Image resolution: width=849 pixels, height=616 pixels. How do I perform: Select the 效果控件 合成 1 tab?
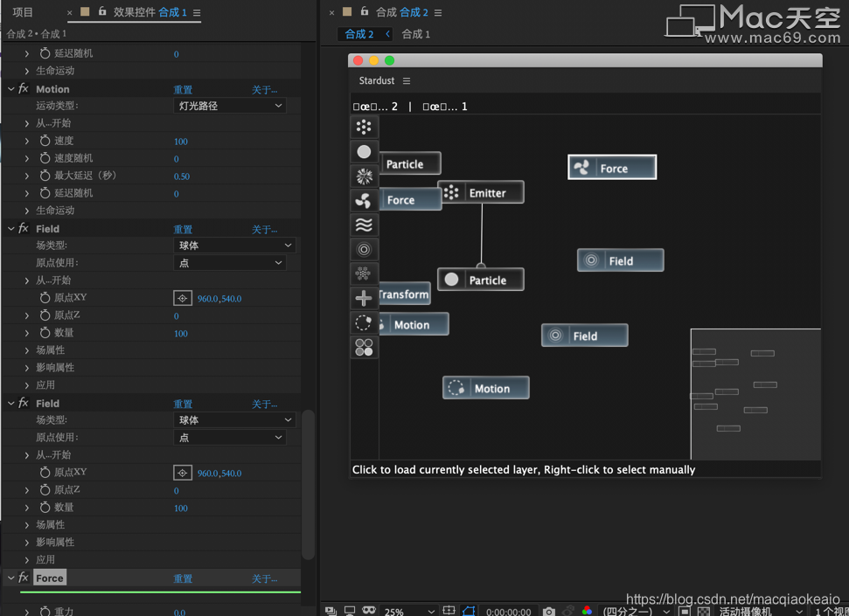click(x=150, y=12)
